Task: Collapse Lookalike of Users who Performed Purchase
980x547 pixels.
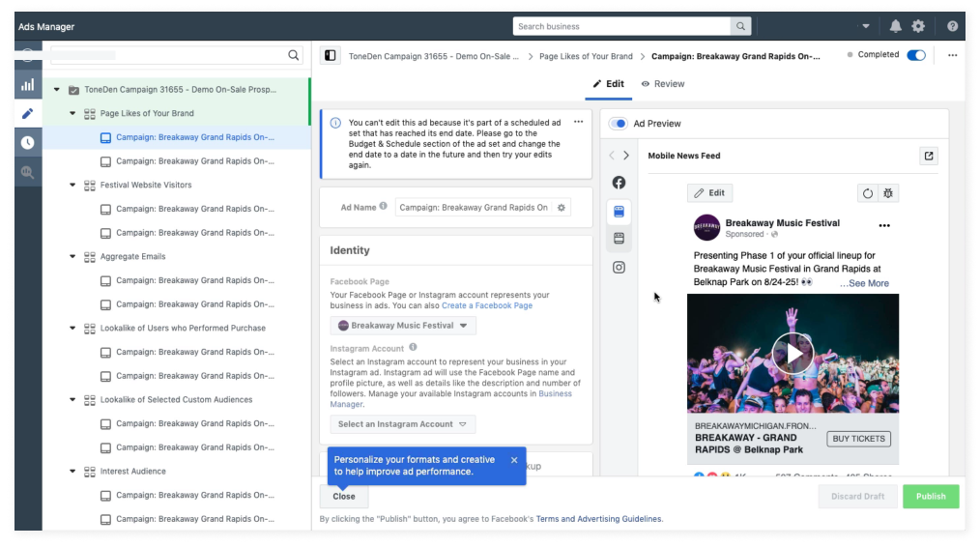Action: 72,329
